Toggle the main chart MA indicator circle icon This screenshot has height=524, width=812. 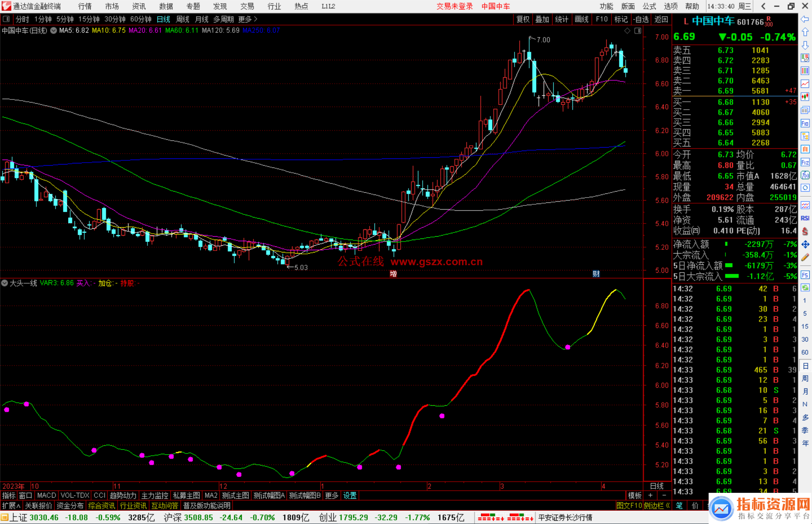[54, 30]
